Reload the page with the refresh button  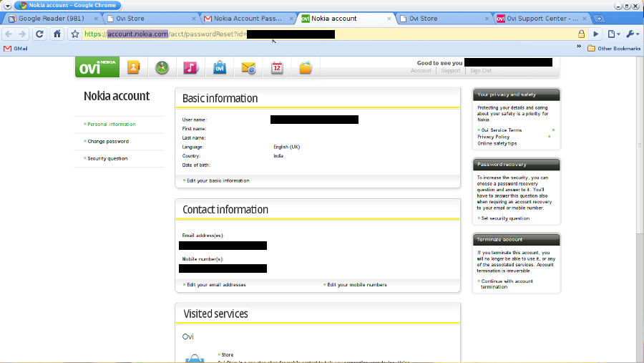pos(39,34)
